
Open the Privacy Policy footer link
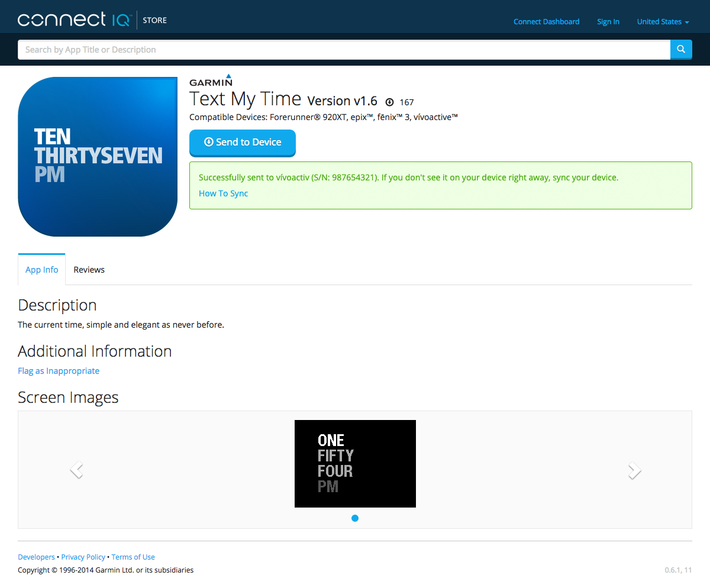83,557
